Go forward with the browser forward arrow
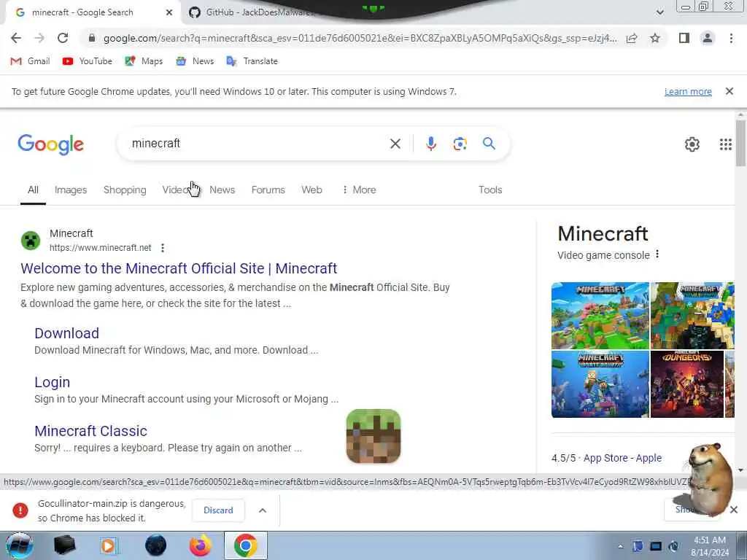The height and width of the screenshot is (560, 747). [x=39, y=38]
